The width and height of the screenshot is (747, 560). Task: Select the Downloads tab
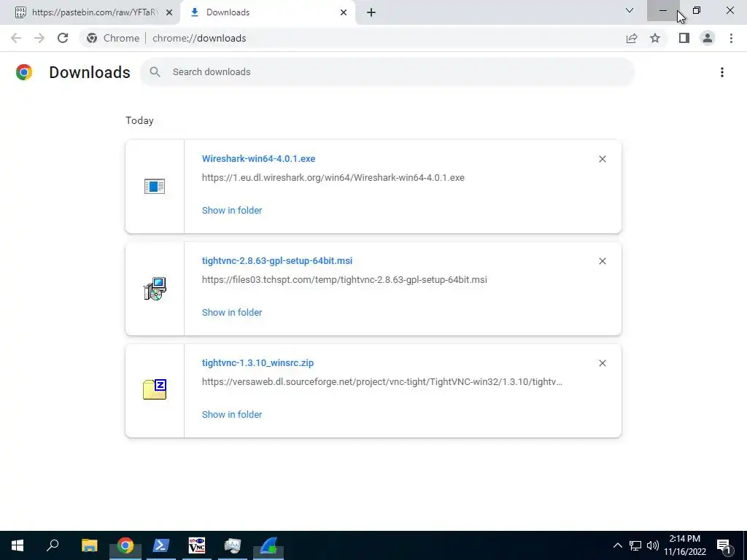click(x=267, y=12)
